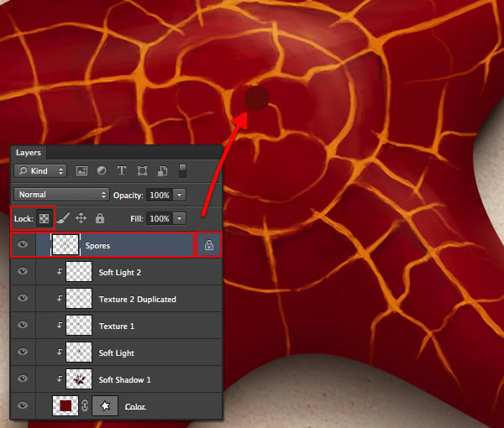Enable lock image pixels brush icon
Viewport: 504px width, 428px height.
click(63, 218)
